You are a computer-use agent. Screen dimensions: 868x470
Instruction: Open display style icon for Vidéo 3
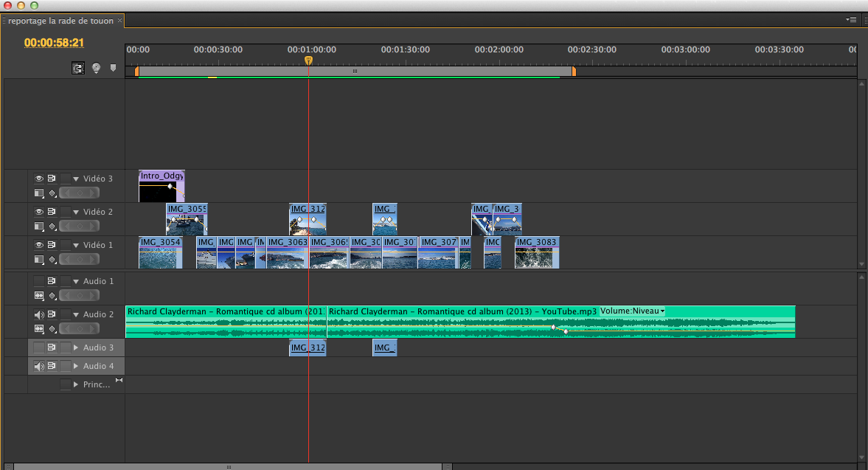(x=39, y=193)
